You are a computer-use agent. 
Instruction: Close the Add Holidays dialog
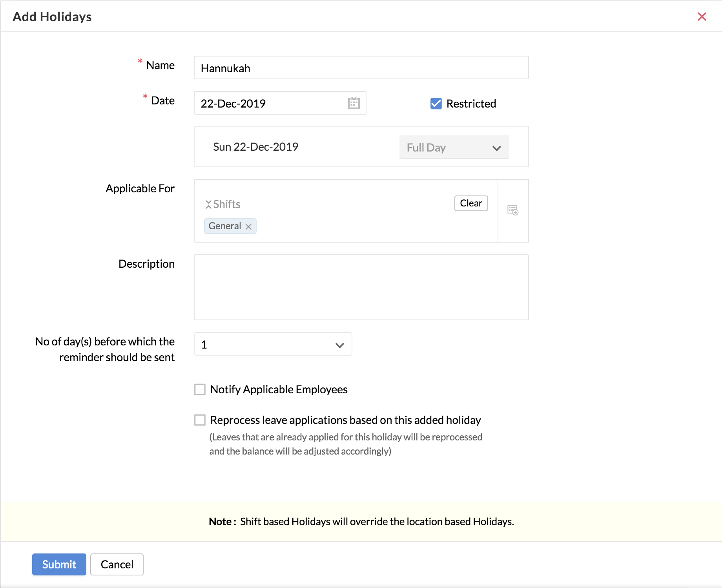pos(702,16)
